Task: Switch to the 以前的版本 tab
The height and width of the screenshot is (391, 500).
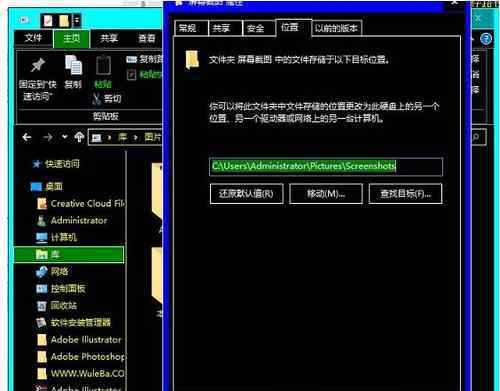Action: pyautogui.click(x=336, y=28)
